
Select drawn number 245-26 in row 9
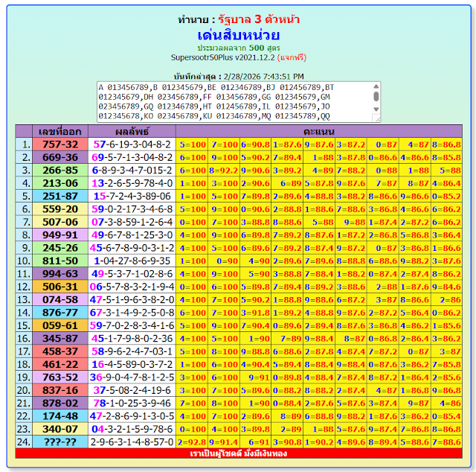pyautogui.click(x=60, y=248)
